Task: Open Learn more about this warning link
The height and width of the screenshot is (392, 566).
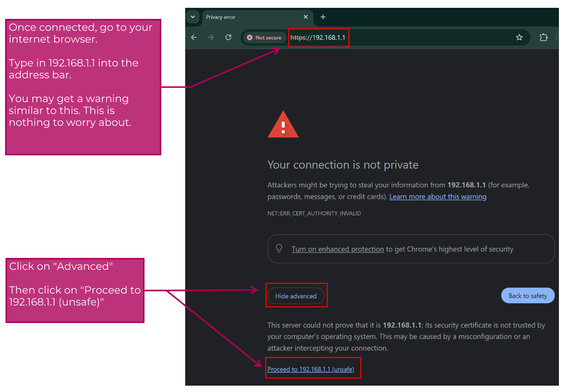Action: click(x=437, y=197)
